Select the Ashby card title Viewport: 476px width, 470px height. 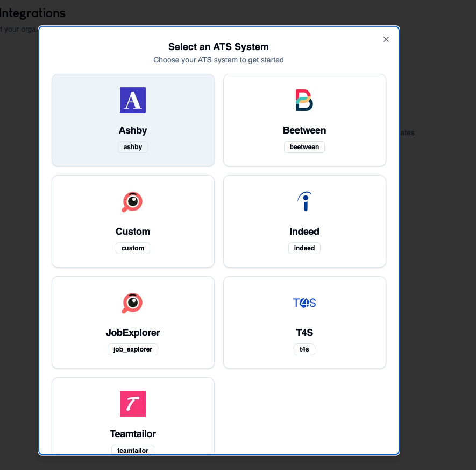133,130
